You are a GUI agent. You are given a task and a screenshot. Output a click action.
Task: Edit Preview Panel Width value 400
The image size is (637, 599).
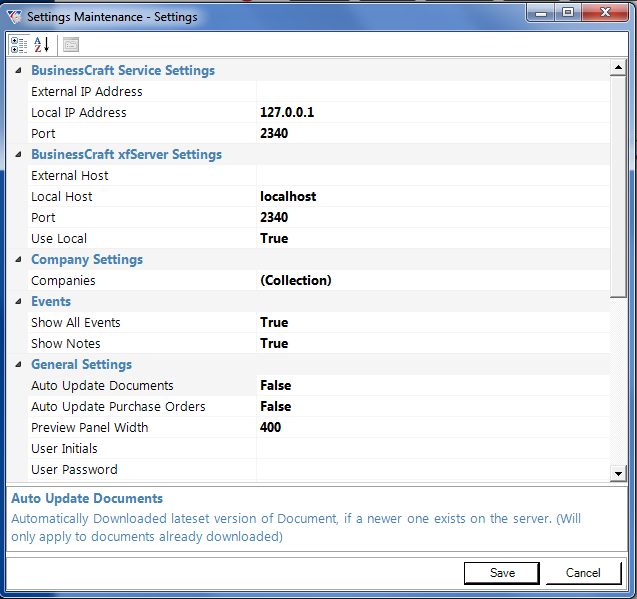pos(433,428)
